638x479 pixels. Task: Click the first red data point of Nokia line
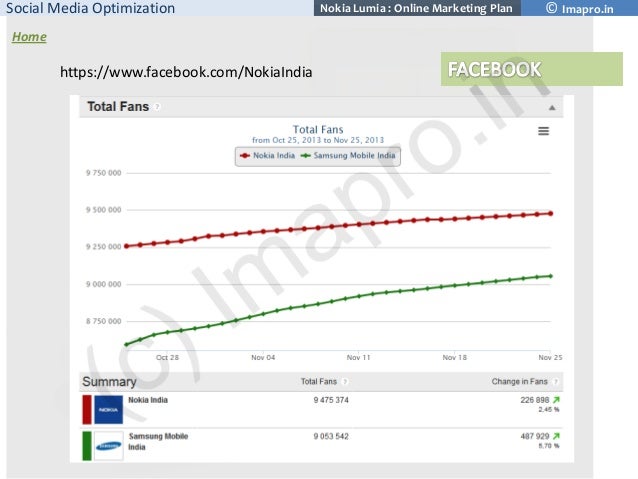tap(127, 246)
